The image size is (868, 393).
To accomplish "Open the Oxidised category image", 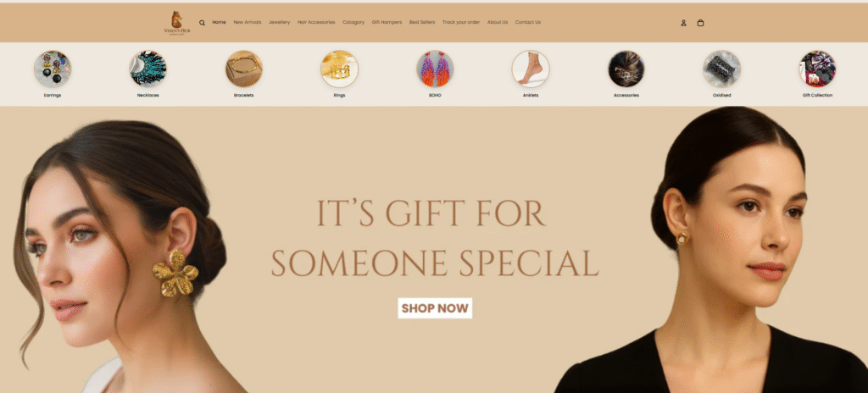I will [722, 69].
